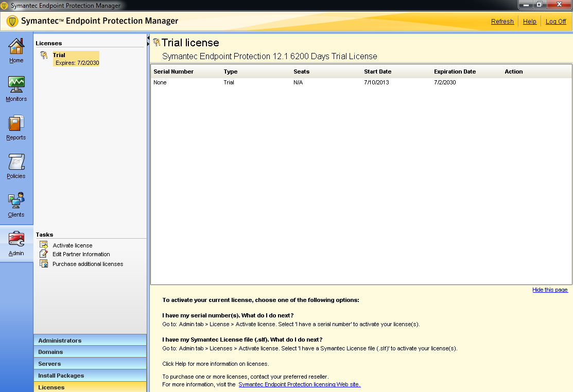Click the Monitors label in sidebar

[16, 99]
